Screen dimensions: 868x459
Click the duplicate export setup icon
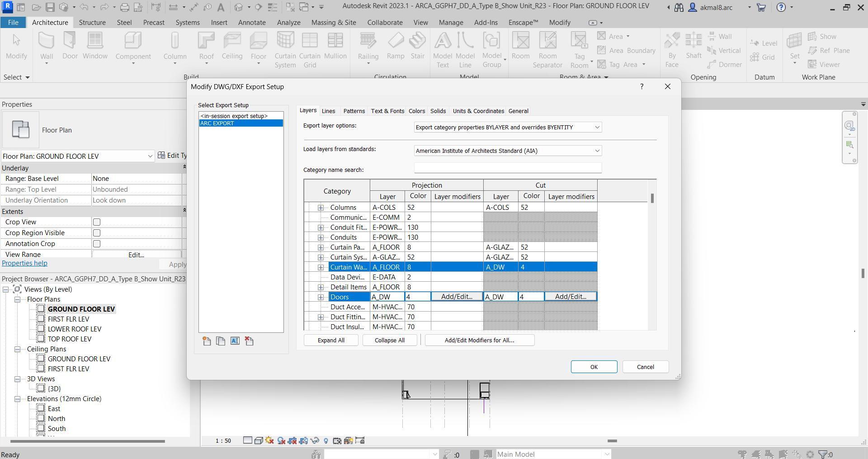(221, 341)
